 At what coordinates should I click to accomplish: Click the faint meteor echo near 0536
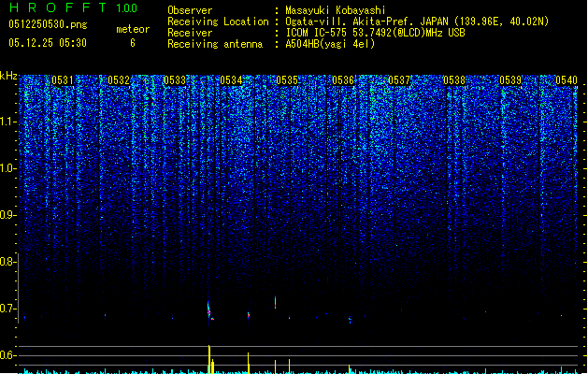351,320
